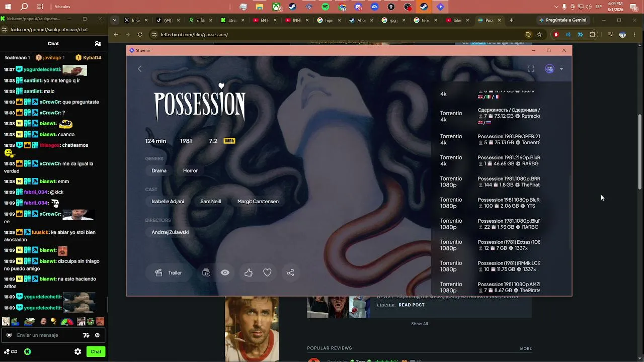Click Show All on Letterboxd page
The height and width of the screenshot is (362, 644).
(420, 324)
